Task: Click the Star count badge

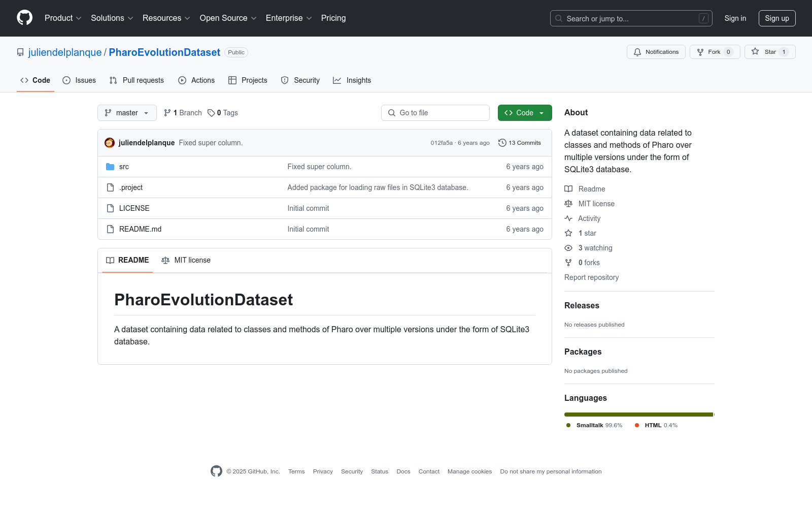Action: pyautogui.click(x=784, y=52)
